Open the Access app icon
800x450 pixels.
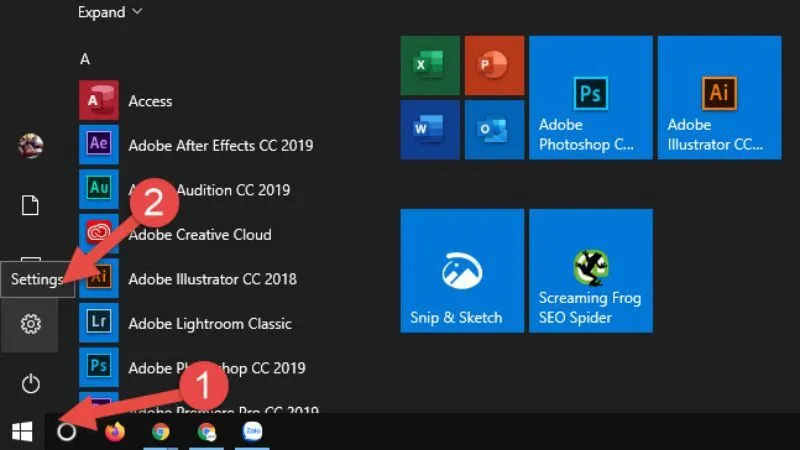(98, 100)
